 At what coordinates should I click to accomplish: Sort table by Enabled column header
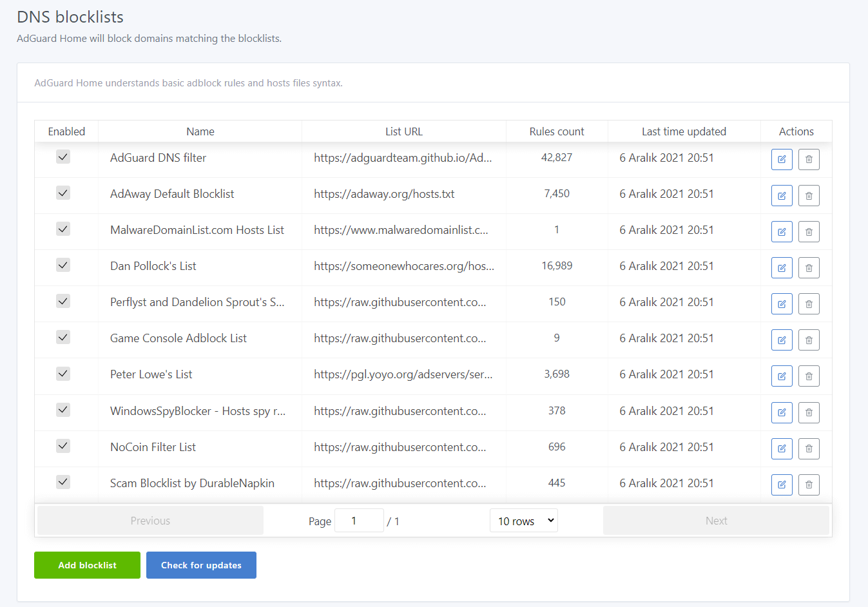66,131
